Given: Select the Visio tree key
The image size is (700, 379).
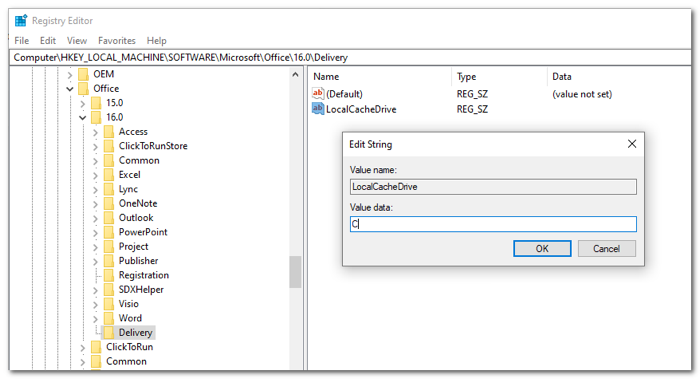Looking at the screenshot, I should click(x=129, y=304).
